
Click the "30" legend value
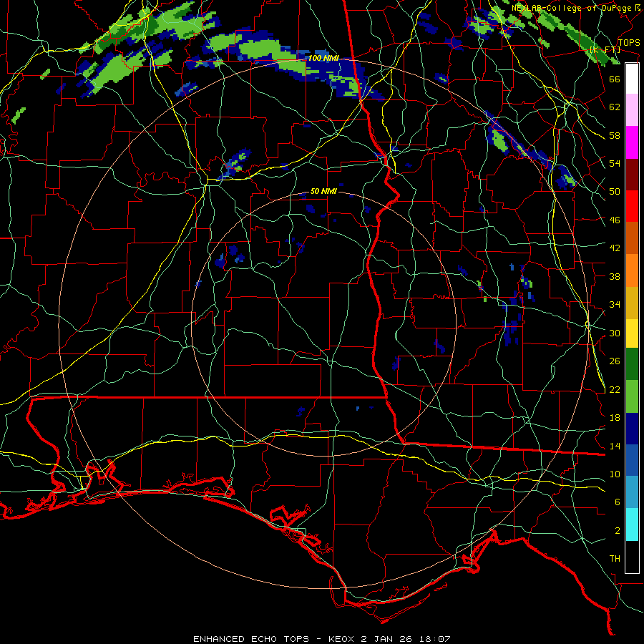pos(615,333)
